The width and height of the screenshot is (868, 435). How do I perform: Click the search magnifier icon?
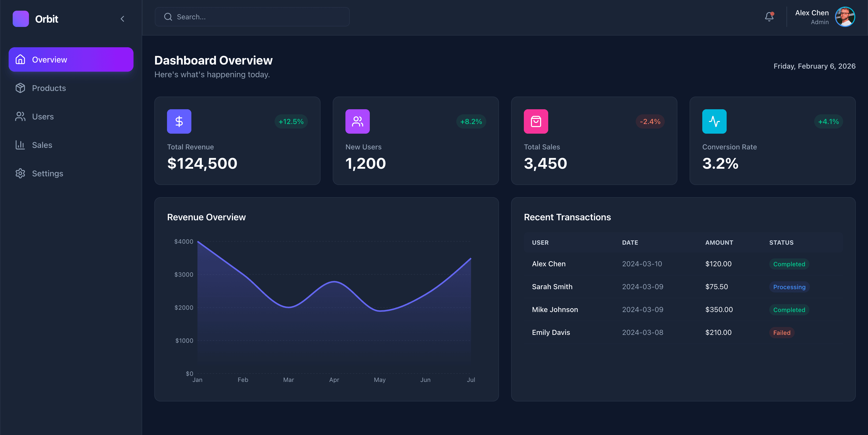click(168, 17)
